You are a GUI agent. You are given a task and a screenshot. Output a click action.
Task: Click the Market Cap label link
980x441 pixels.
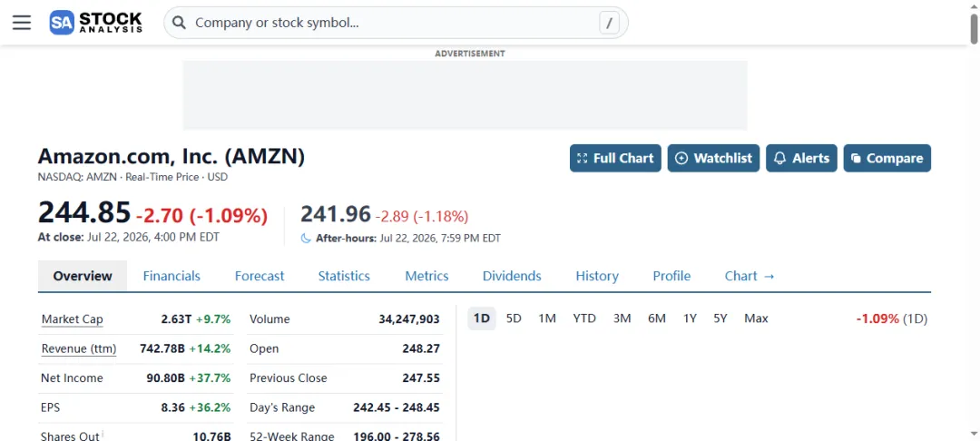click(x=72, y=319)
